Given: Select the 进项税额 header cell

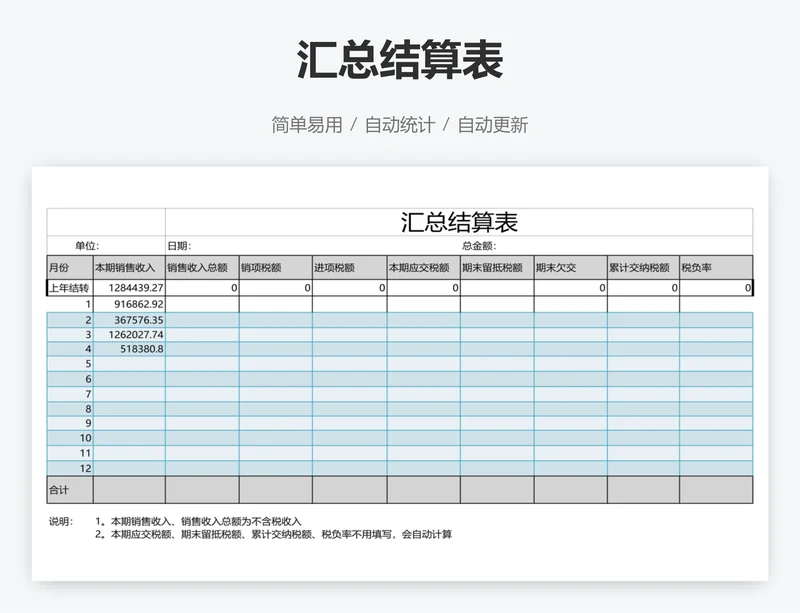Looking at the screenshot, I should (x=349, y=267).
